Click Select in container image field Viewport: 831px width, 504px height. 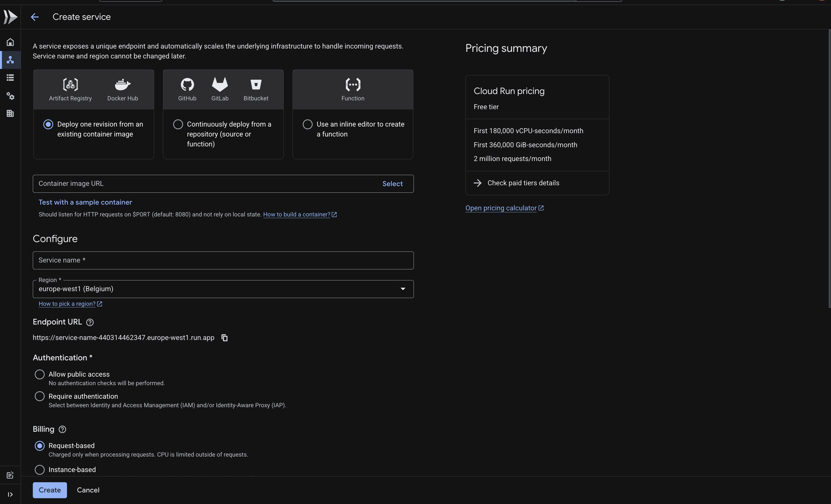pyautogui.click(x=393, y=184)
